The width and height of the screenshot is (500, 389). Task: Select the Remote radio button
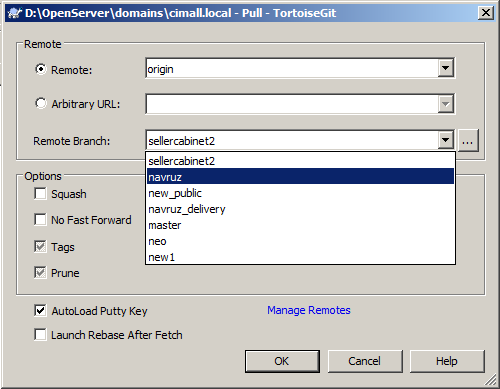click(x=41, y=69)
